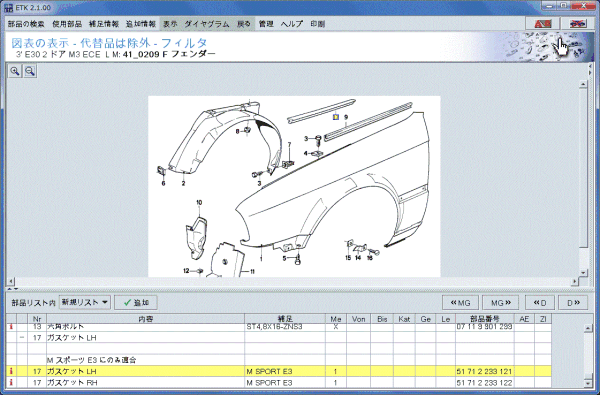600x395 pixels.
Task: Select part number 51 71 2 233 121
Action: coord(484,371)
